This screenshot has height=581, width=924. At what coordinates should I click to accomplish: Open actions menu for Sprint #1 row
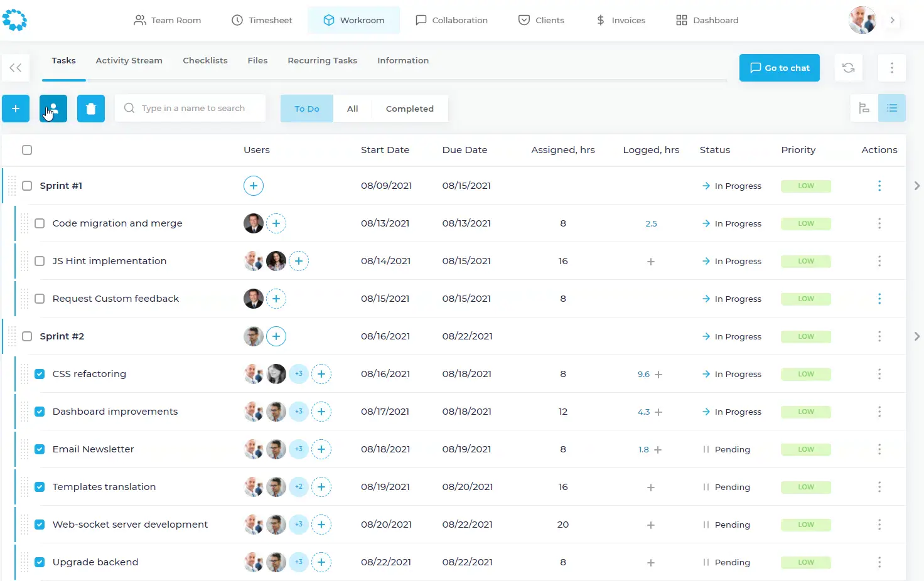[879, 186]
